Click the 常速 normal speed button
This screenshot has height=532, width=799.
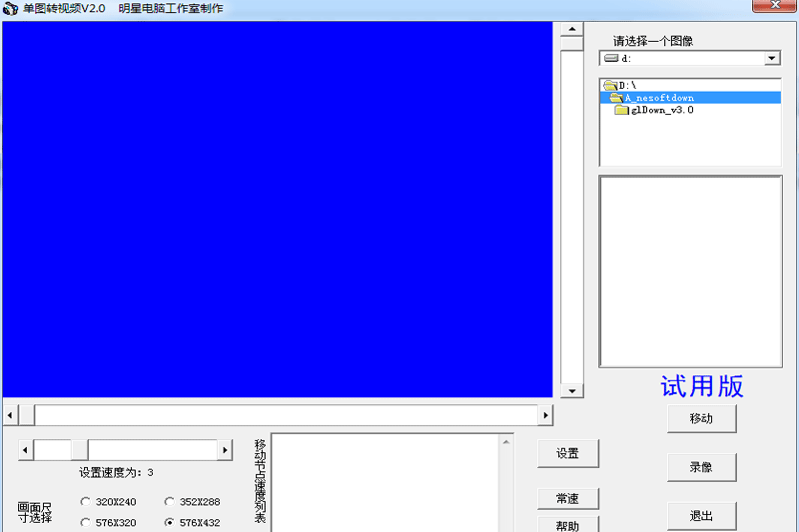(x=567, y=498)
